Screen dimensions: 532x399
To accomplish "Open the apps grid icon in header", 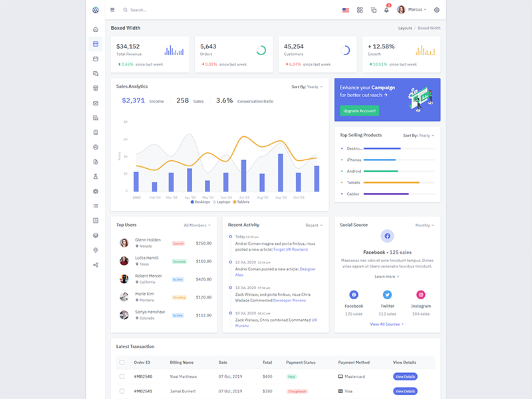I will pyautogui.click(x=360, y=10).
